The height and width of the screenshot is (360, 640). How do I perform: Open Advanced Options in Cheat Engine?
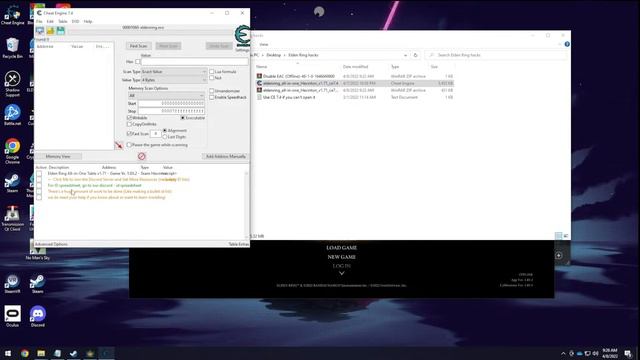(51, 244)
